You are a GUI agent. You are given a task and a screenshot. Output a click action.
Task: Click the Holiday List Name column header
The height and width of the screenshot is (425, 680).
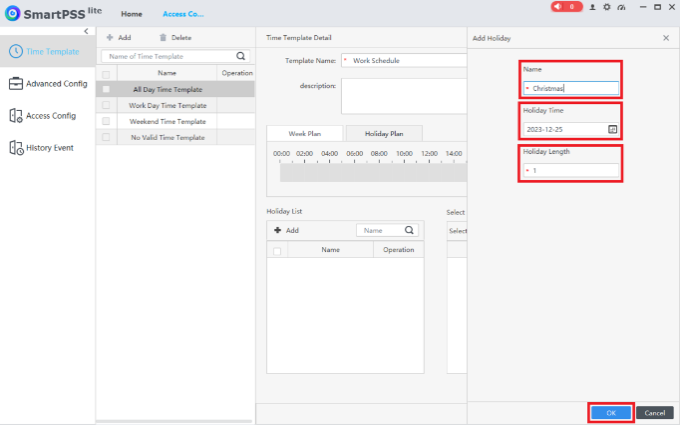[330, 250]
